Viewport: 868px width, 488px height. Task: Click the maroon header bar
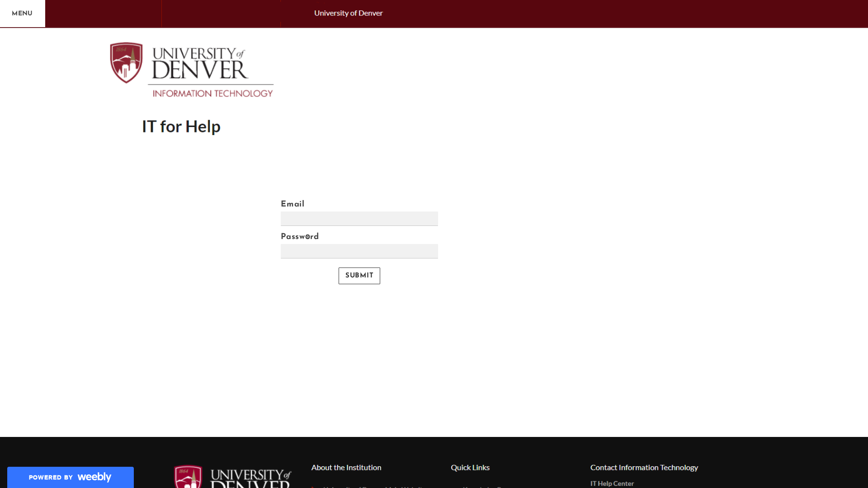542,13
